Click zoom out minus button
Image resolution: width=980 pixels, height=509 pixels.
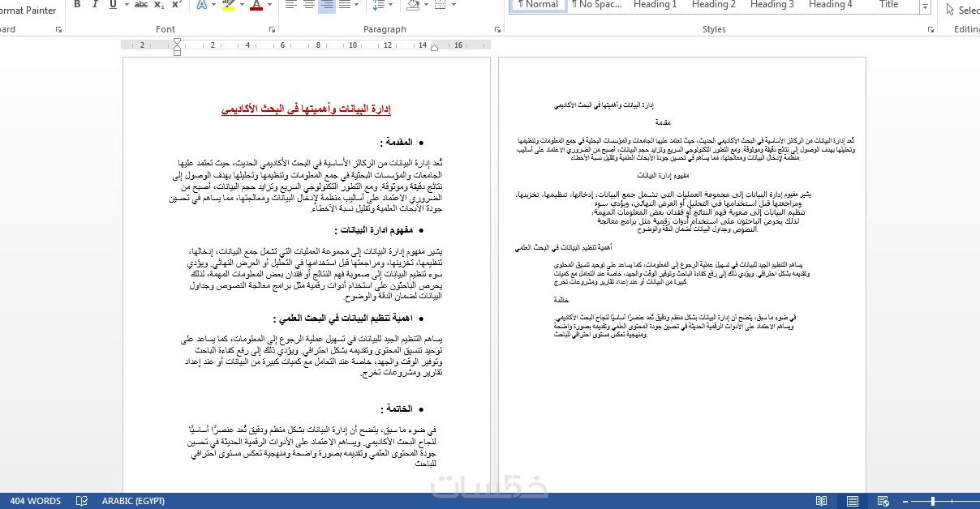pos(907,501)
